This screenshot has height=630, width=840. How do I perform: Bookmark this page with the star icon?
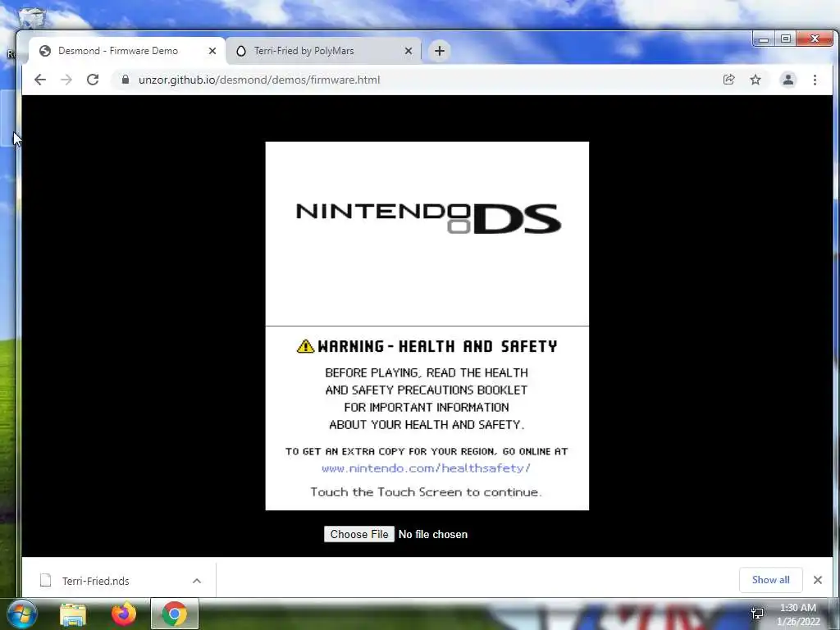[756, 80]
